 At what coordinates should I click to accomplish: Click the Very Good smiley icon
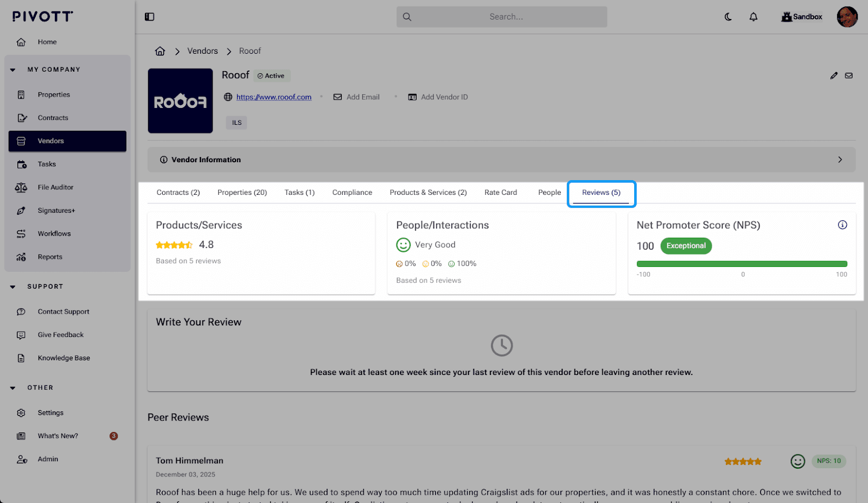(x=403, y=245)
